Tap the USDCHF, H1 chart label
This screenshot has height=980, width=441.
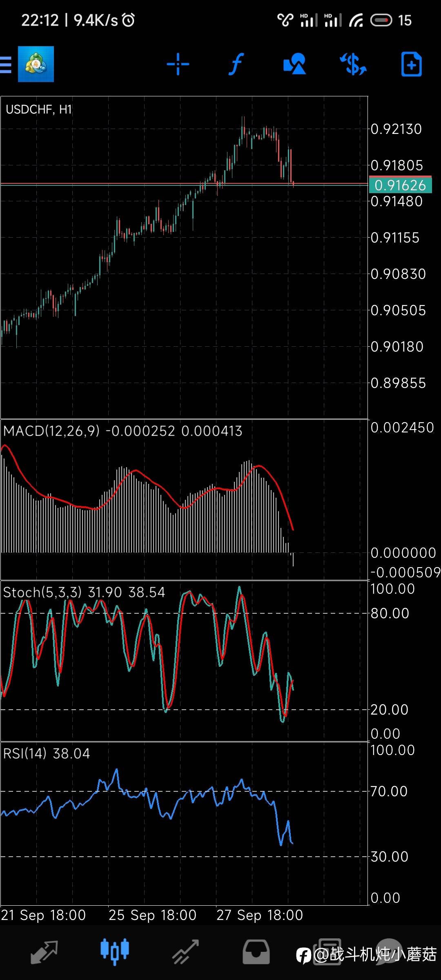coord(39,109)
